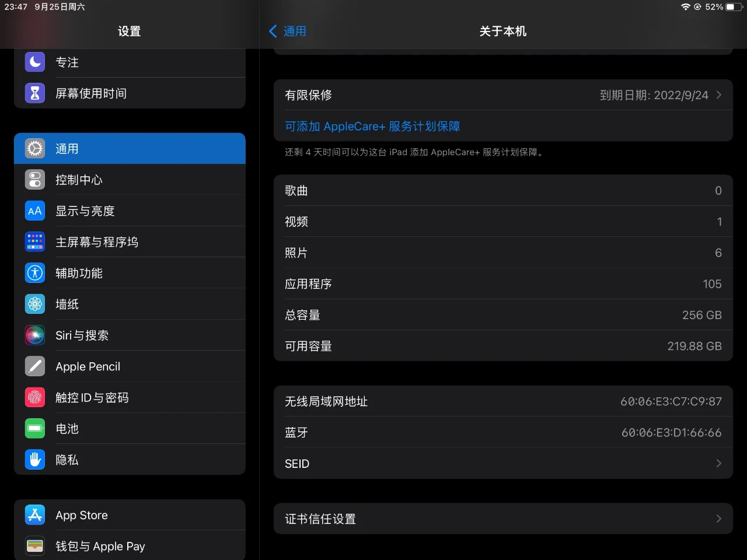Expand the 有限保修 warranty chevron
The image size is (747, 560).
coord(718,95)
